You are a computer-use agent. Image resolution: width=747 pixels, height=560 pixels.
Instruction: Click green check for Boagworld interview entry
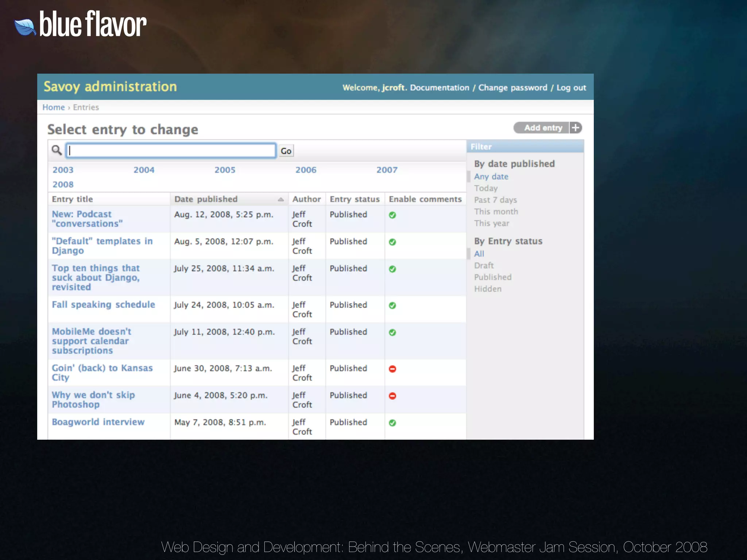[392, 423]
